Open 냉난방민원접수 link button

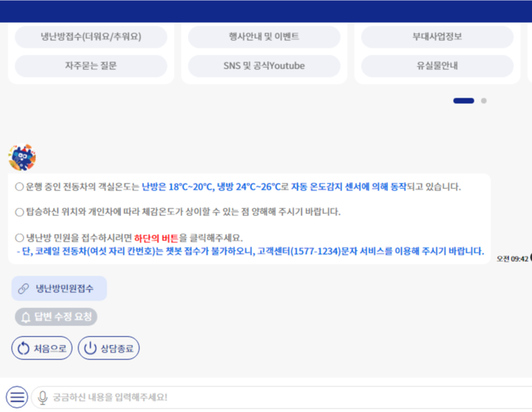pyautogui.click(x=59, y=289)
